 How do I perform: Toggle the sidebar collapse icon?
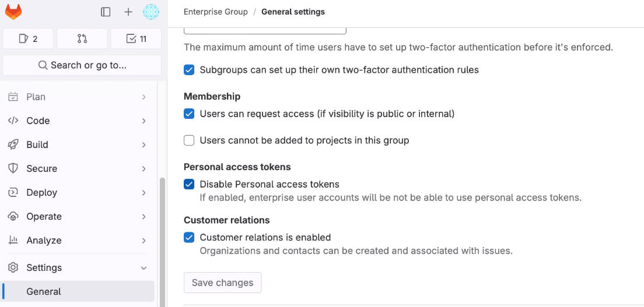[106, 12]
